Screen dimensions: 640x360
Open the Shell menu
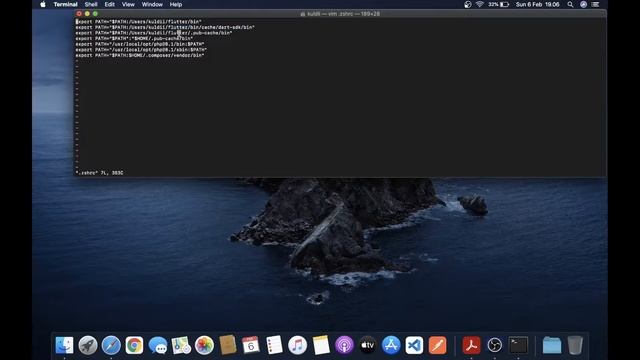(91, 4)
